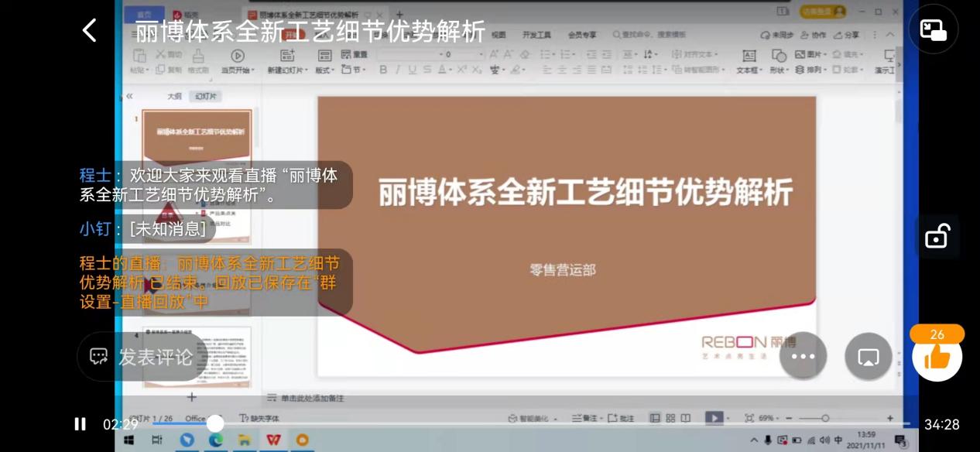Open WPS 首页 home tab

click(144, 15)
